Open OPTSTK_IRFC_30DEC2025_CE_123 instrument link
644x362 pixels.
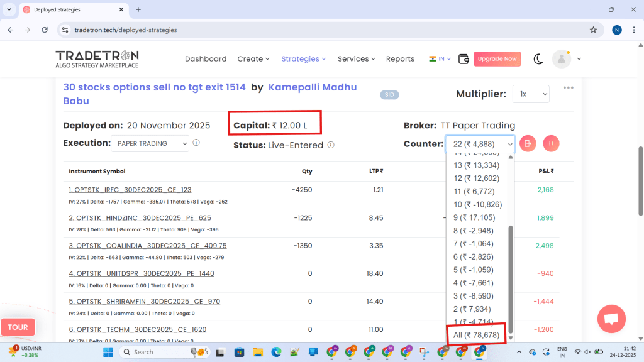(130, 190)
